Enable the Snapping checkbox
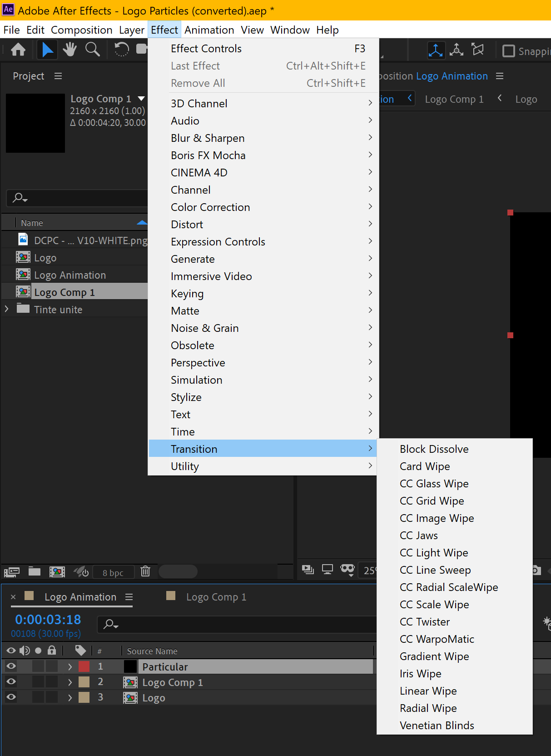The width and height of the screenshot is (551, 756). (x=508, y=51)
